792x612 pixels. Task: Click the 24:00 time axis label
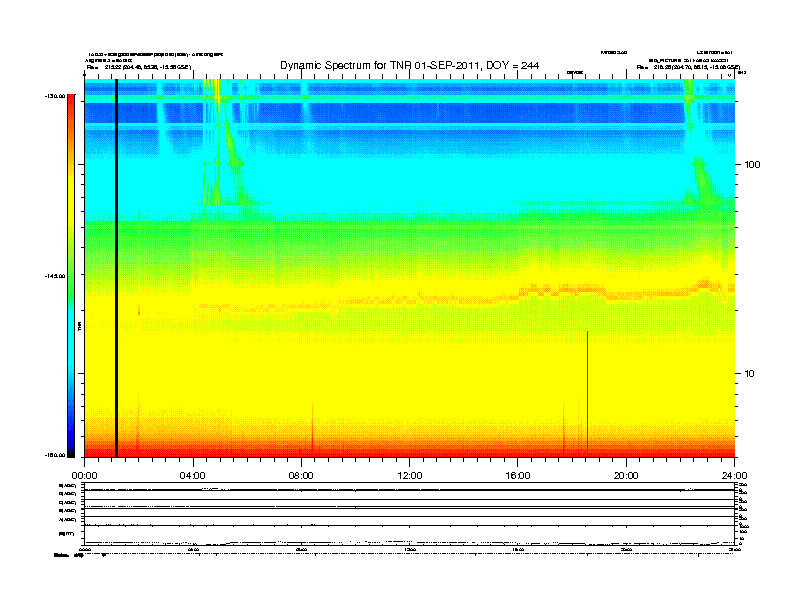pyautogui.click(x=734, y=476)
